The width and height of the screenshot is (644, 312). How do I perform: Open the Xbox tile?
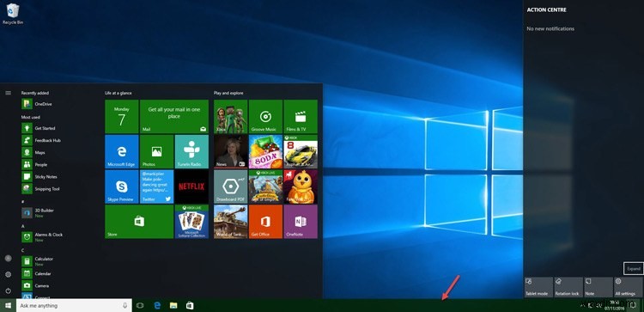pos(230,116)
